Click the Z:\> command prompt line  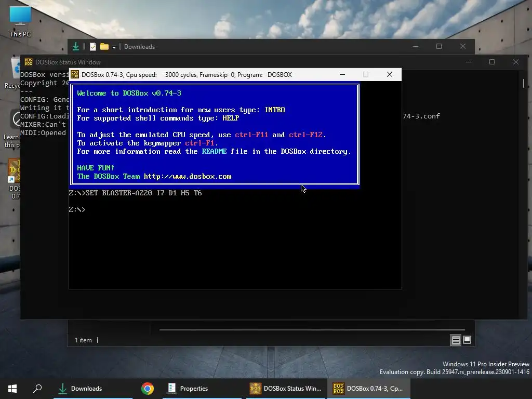(77, 209)
